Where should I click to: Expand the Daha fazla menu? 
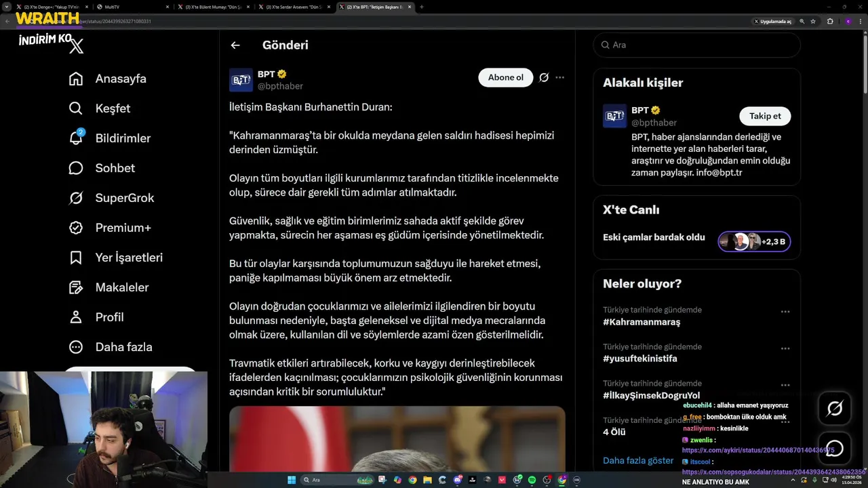pyautogui.click(x=110, y=347)
